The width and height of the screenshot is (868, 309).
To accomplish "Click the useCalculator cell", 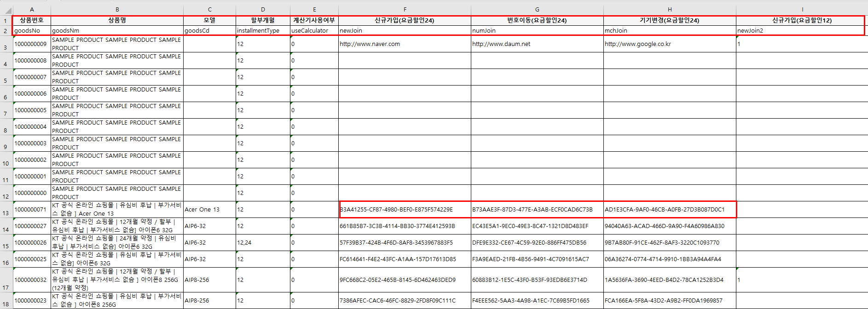I will coord(314,31).
